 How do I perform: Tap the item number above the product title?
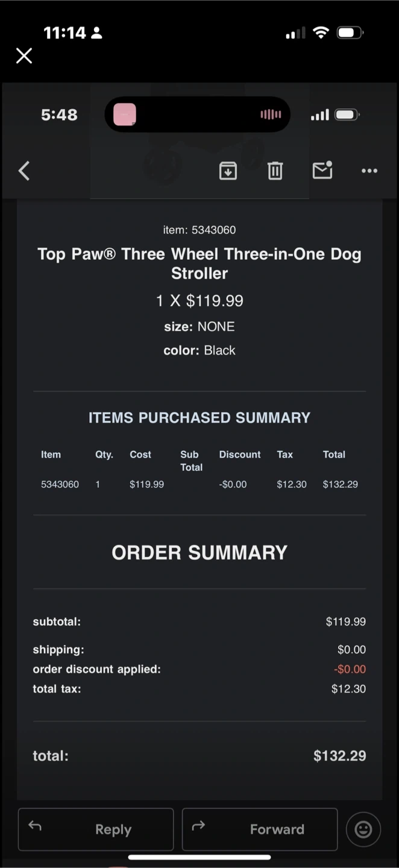pos(199,230)
